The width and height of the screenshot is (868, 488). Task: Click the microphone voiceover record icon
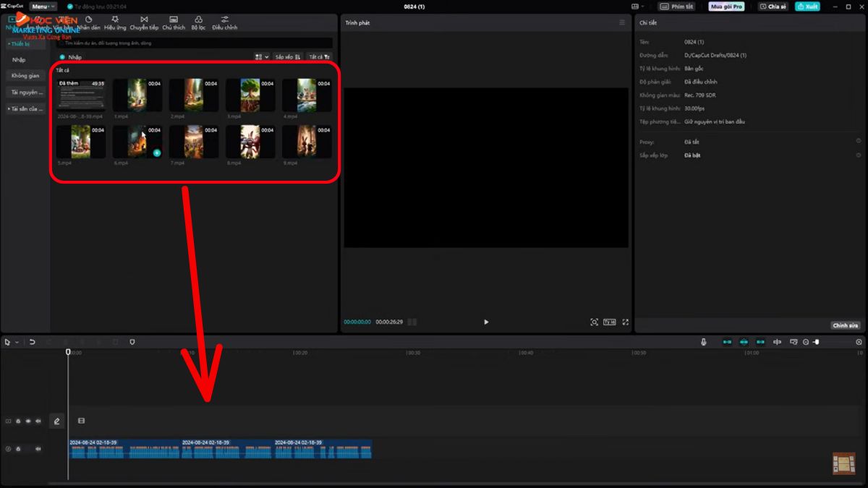tap(703, 342)
